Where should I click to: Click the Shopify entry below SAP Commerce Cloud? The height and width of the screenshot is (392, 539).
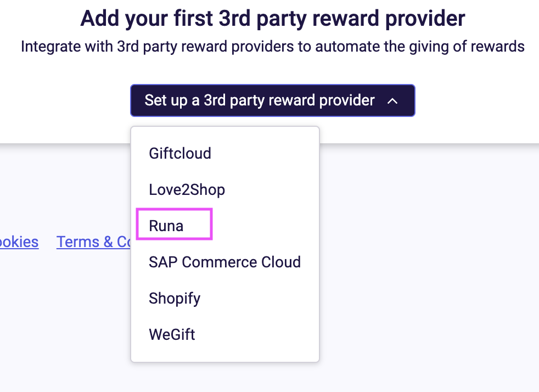coord(175,298)
